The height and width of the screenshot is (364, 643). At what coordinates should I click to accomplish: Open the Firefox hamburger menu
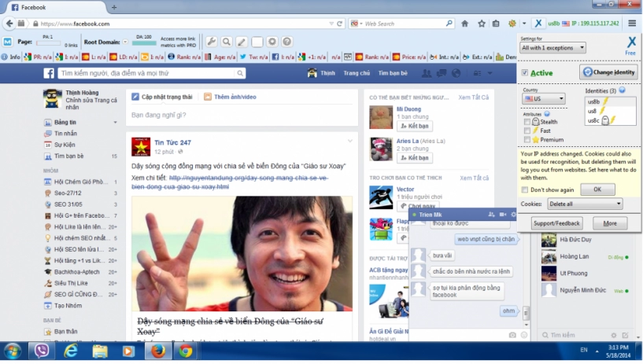tap(632, 24)
